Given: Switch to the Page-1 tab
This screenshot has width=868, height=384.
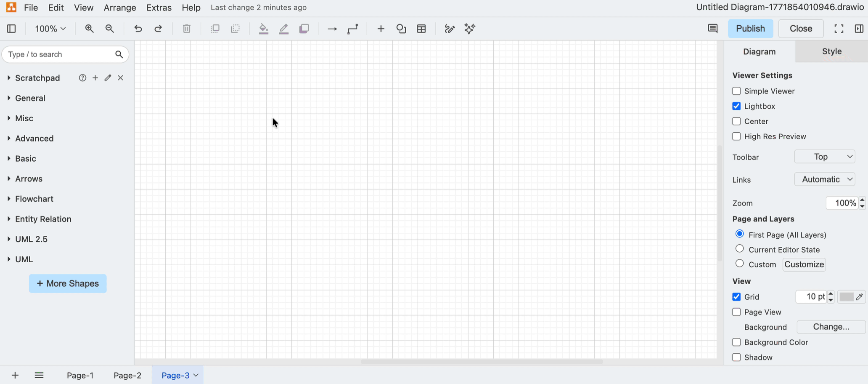Looking at the screenshot, I should (80, 375).
